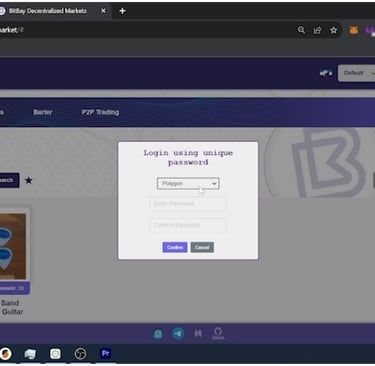Click the gray Cancel button in login dialog
This screenshot has height=366, width=375.
tap(202, 247)
